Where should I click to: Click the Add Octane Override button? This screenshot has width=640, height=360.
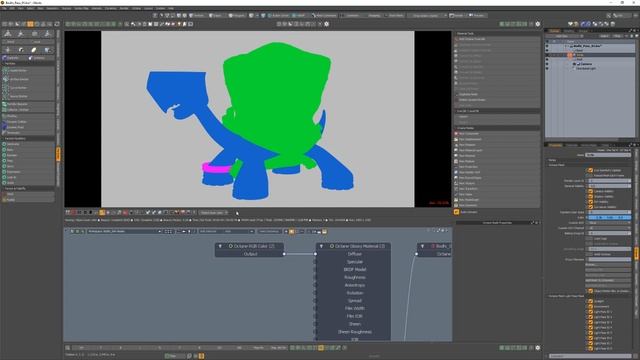[497, 39]
